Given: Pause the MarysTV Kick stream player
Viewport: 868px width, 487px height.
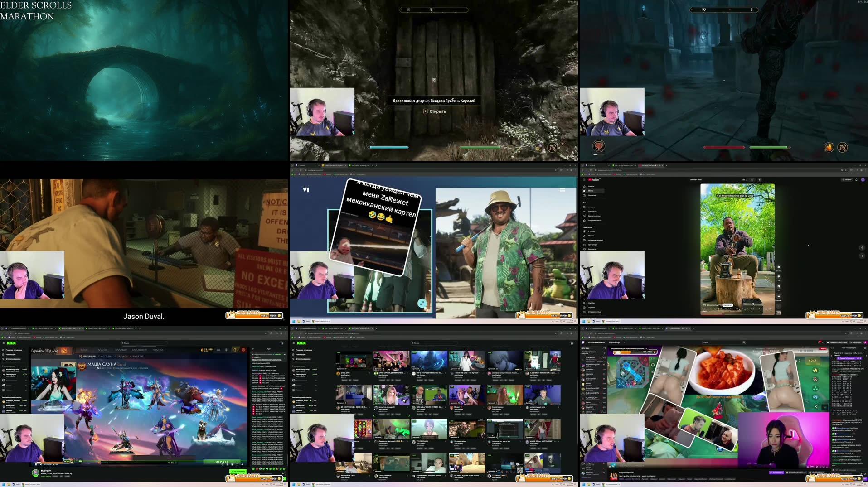Looking at the screenshot, I should (x=36, y=464).
